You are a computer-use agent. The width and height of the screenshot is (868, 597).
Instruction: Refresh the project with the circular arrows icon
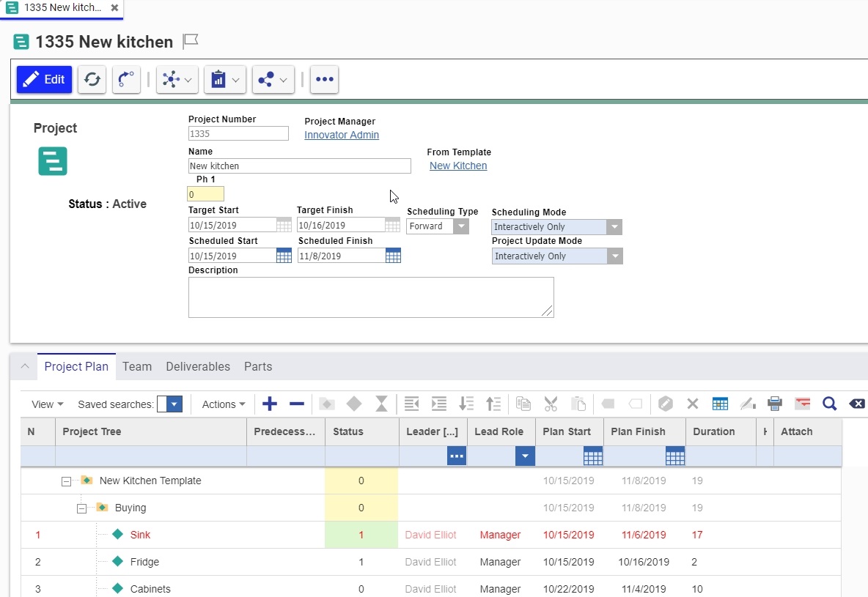92,80
